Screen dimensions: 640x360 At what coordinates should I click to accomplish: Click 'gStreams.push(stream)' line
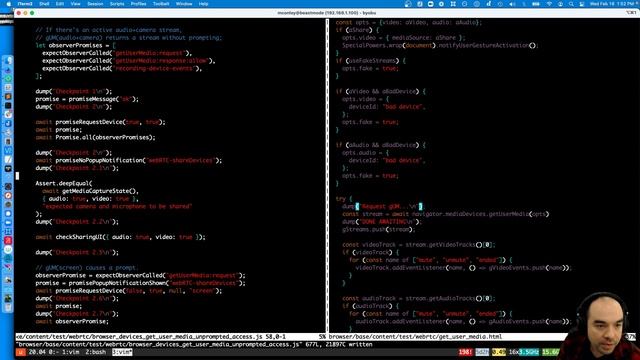(x=379, y=229)
